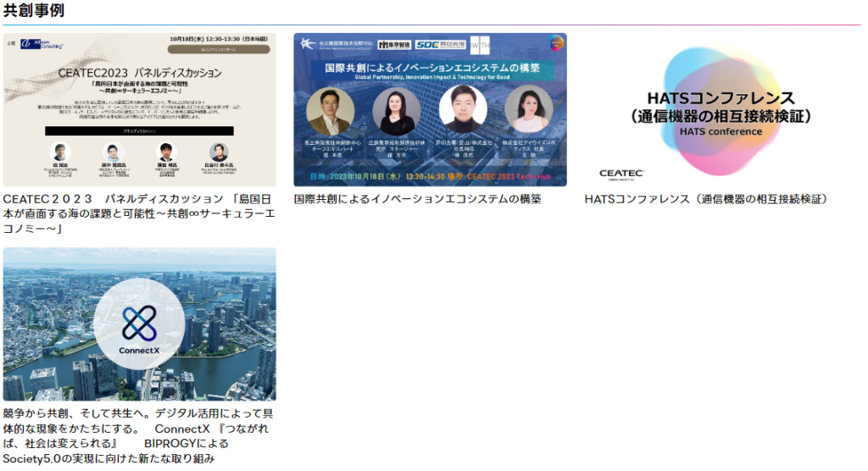Screen dimensions: 868x471
Task: Open the 国際共創 innovation ecosystem banner image
Action: (x=430, y=109)
